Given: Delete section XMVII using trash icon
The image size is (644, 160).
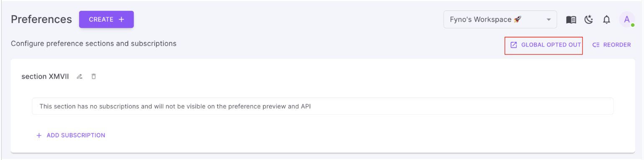Looking at the screenshot, I should point(94,76).
